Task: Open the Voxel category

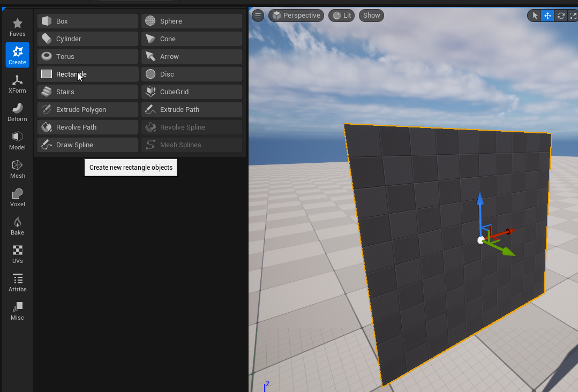Action: (17, 197)
